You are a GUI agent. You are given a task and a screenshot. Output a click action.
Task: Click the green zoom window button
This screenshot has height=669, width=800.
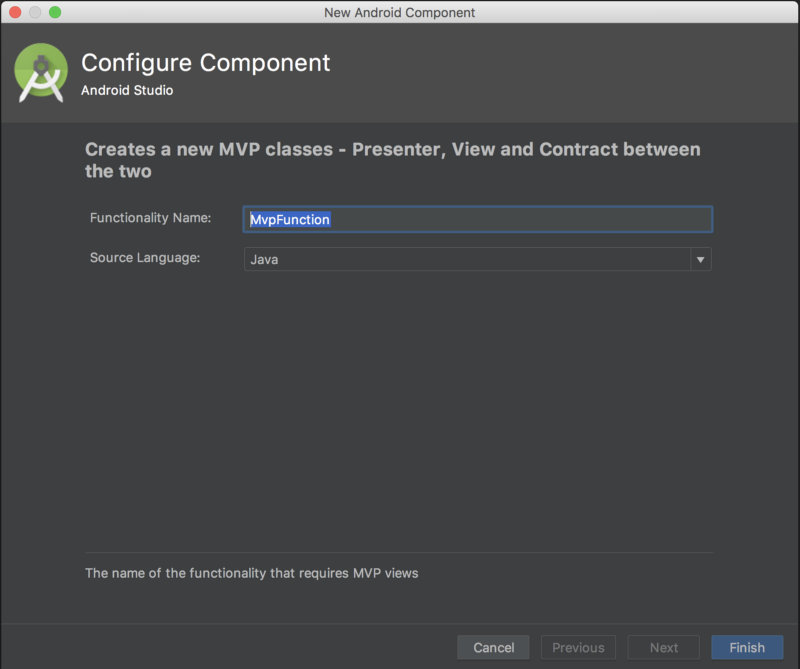click(x=55, y=12)
